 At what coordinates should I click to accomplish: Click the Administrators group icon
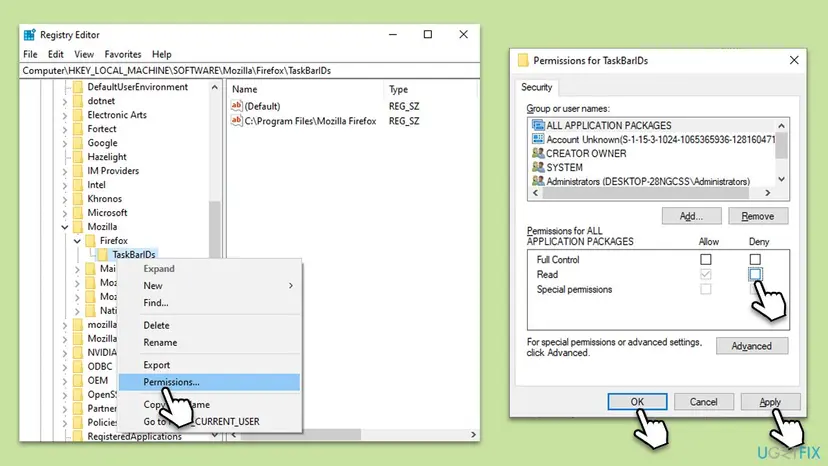[x=538, y=181]
